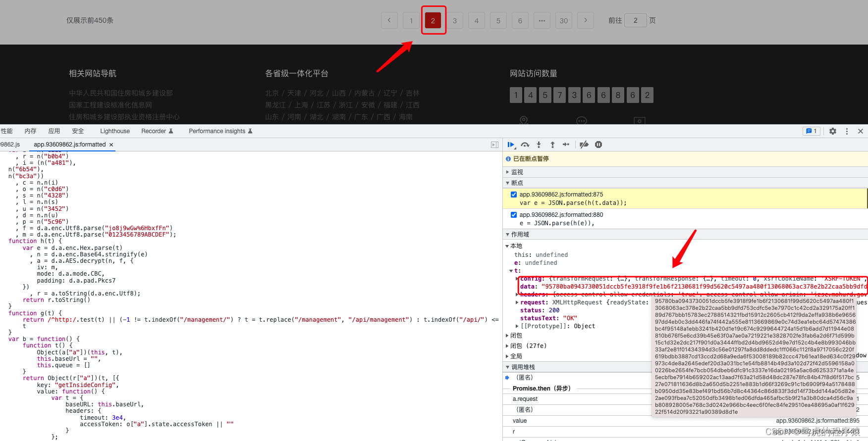Open the 安全 tab
Screen dimensions: 868x441
point(78,131)
